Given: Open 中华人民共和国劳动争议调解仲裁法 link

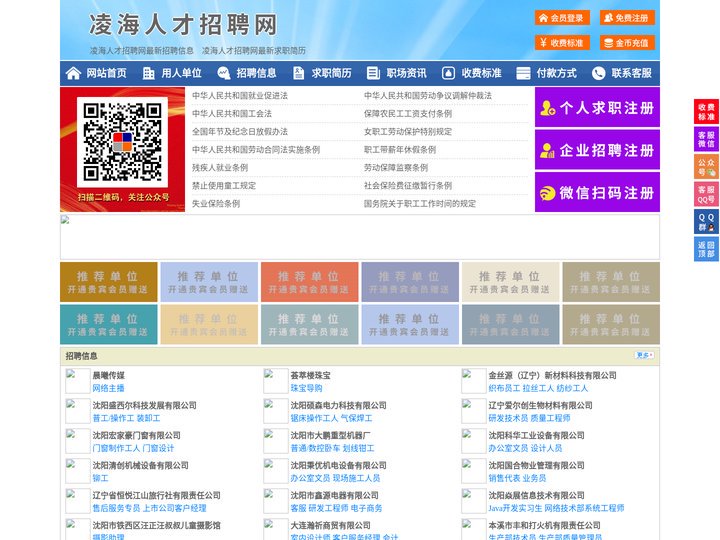Looking at the screenshot, I should click(x=428, y=96).
